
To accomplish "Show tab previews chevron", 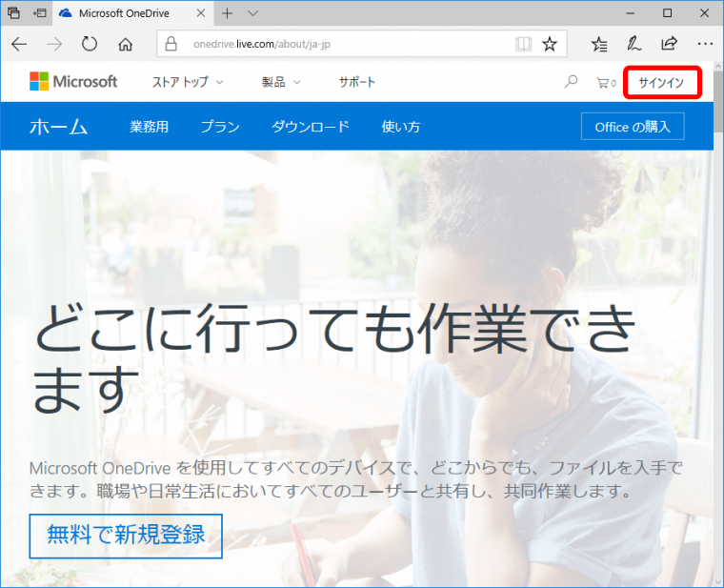I will point(252,13).
